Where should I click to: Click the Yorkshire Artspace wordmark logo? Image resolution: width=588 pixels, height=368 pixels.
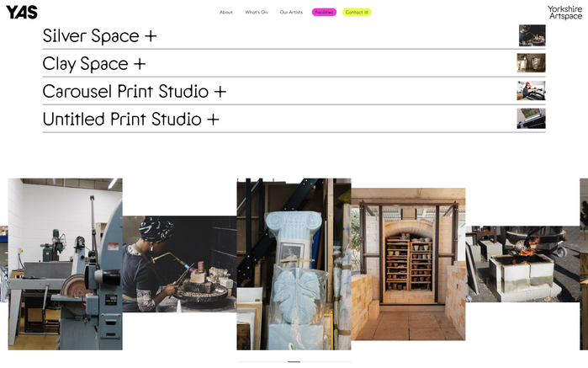click(x=564, y=13)
